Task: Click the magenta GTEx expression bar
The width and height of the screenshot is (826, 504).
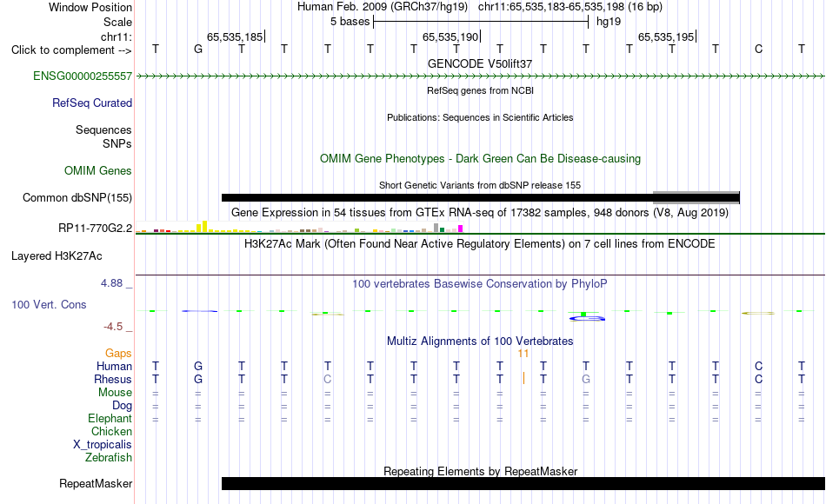Action: [x=461, y=229]
